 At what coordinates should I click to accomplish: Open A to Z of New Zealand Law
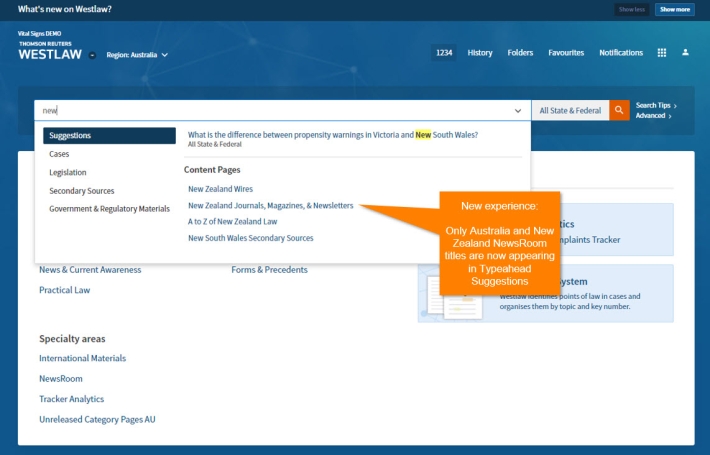point(233,221)
